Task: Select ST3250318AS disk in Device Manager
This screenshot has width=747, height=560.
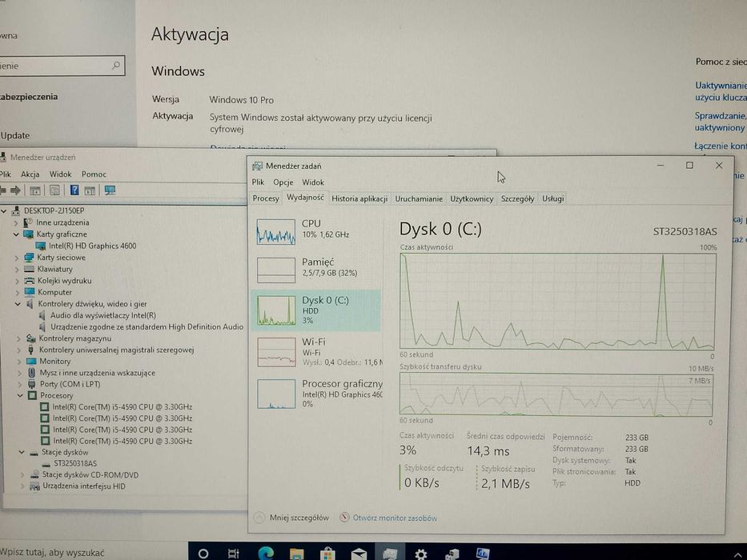Action: (x=74, y=463)
